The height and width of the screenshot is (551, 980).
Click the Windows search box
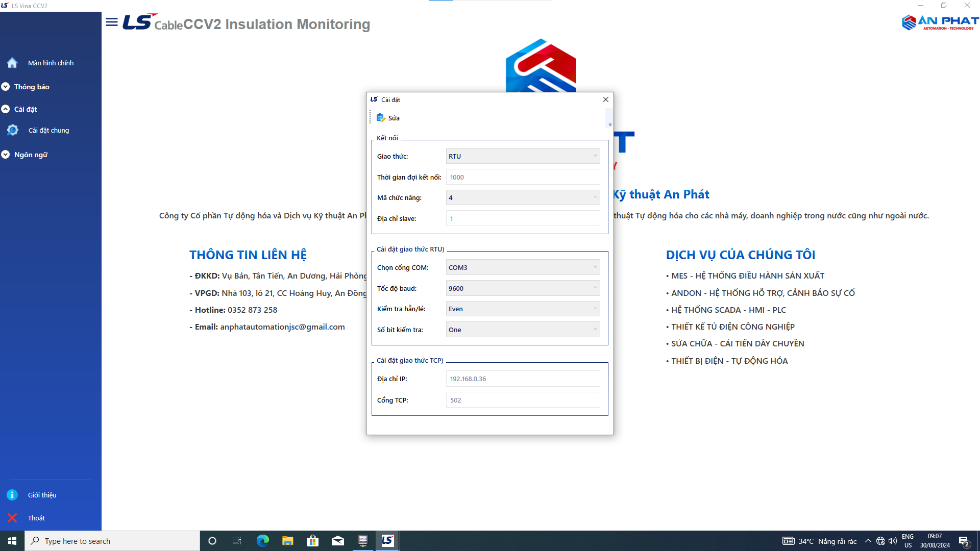tap(112, 541)
